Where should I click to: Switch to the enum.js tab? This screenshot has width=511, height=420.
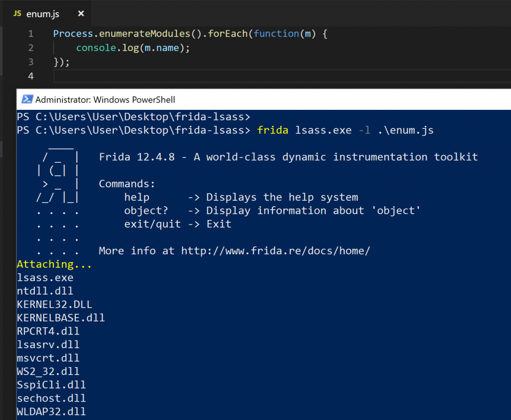(43, 14)
